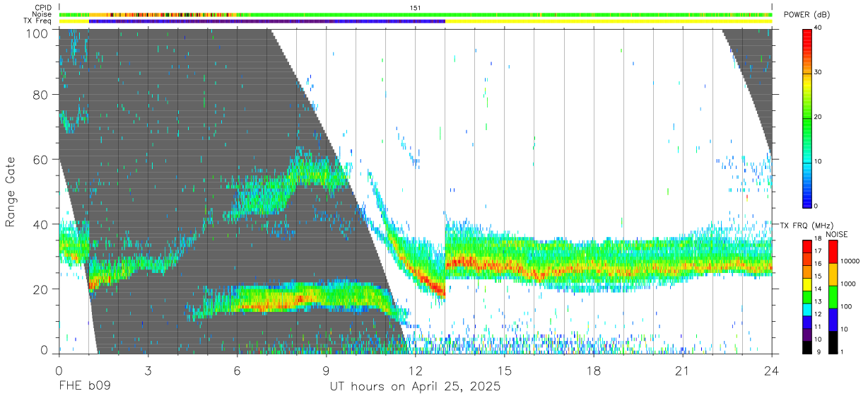The height and width of the screenshot is (401, 868).
Task: Click the 24 hour tick label
Action: 772,371
